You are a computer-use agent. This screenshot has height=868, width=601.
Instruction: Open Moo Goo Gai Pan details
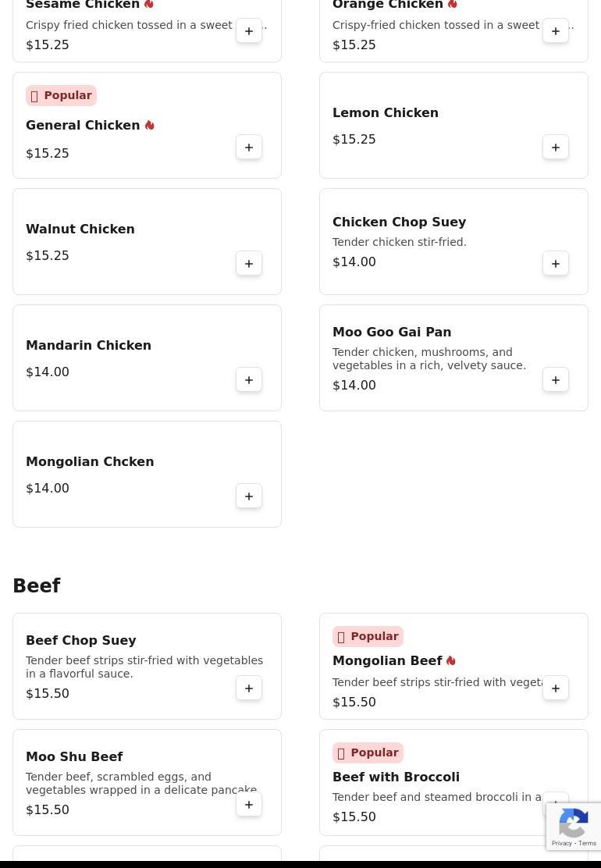[x=391, y=333]
